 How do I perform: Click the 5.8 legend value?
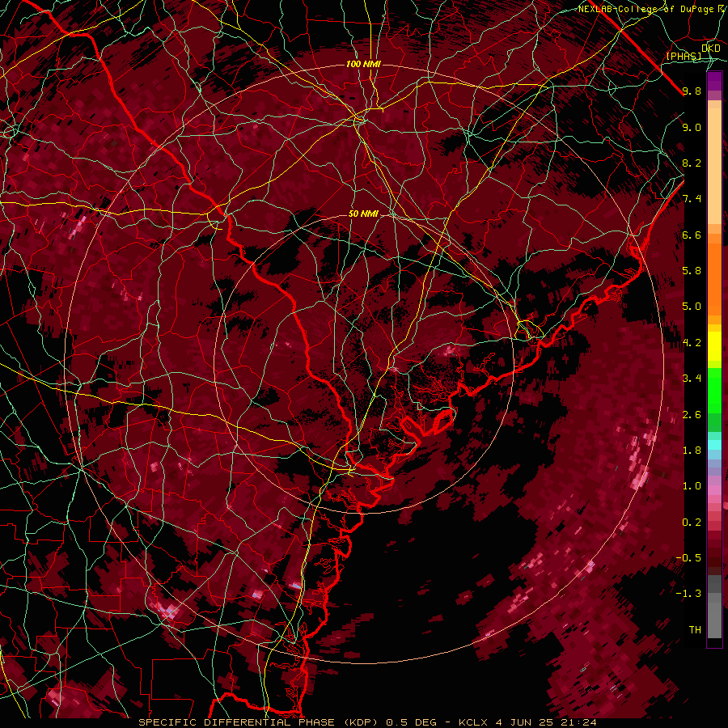(692, 271)
